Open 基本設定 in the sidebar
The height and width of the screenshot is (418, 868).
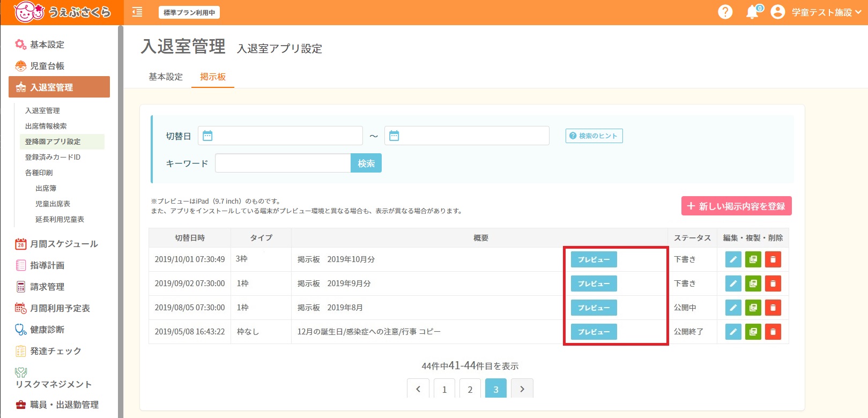(x=47, y=44)
